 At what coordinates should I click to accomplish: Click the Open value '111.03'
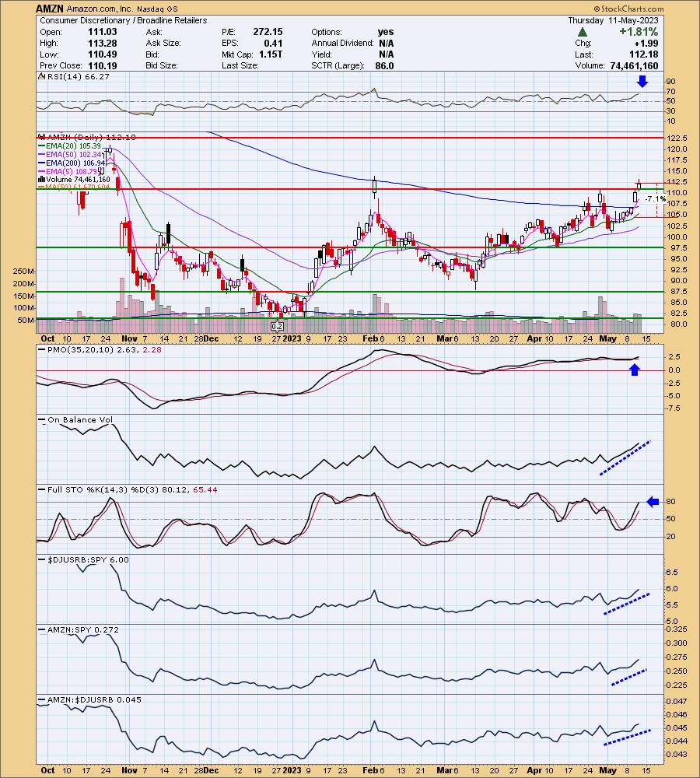click(x=102, y=32)
